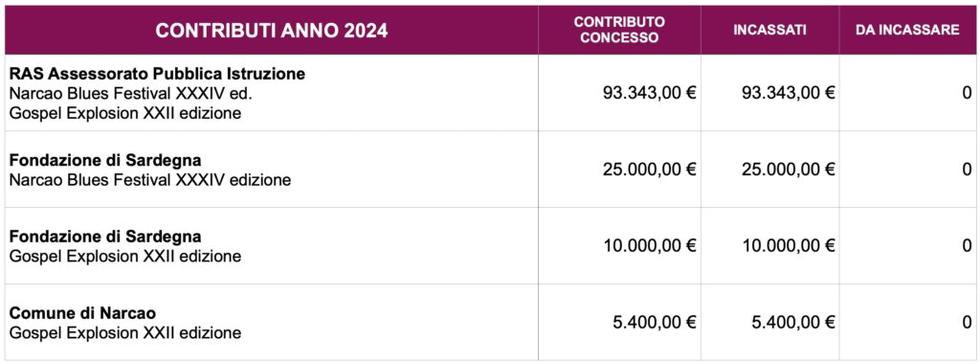Select the Comune di Narcao cell
The width and height of the screenshot is (980, 364).
coord(271,322)
